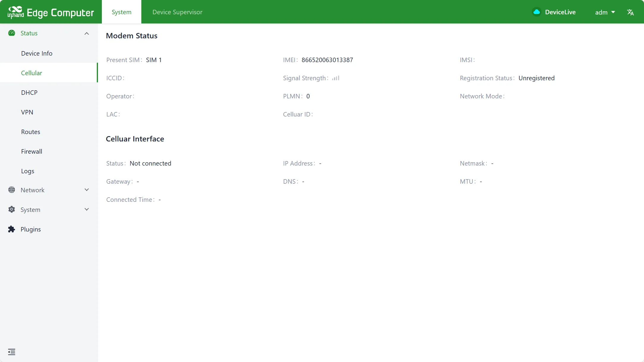Click the Connected Time label
The height and width of the screenshot is (362, 644).
130,200
